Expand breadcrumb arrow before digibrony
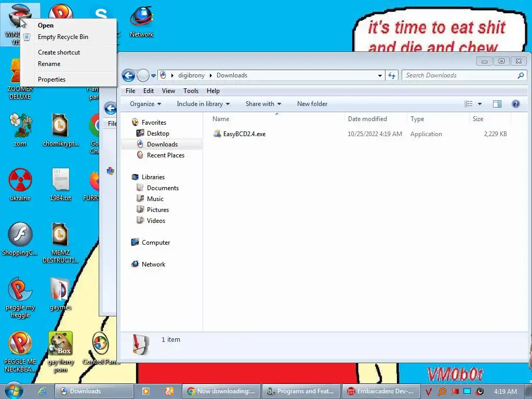Viewport: 532px width, 399px height. tap(172, 75)
